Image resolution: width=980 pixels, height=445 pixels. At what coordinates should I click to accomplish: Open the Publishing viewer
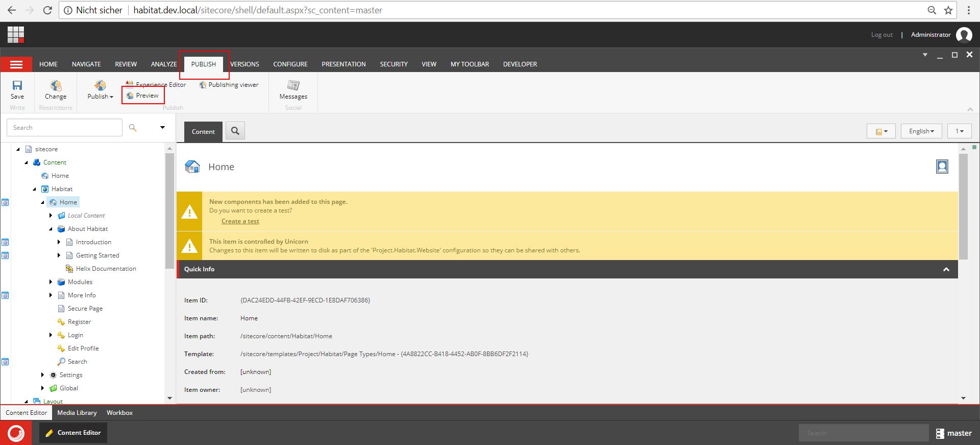(229, 85)
